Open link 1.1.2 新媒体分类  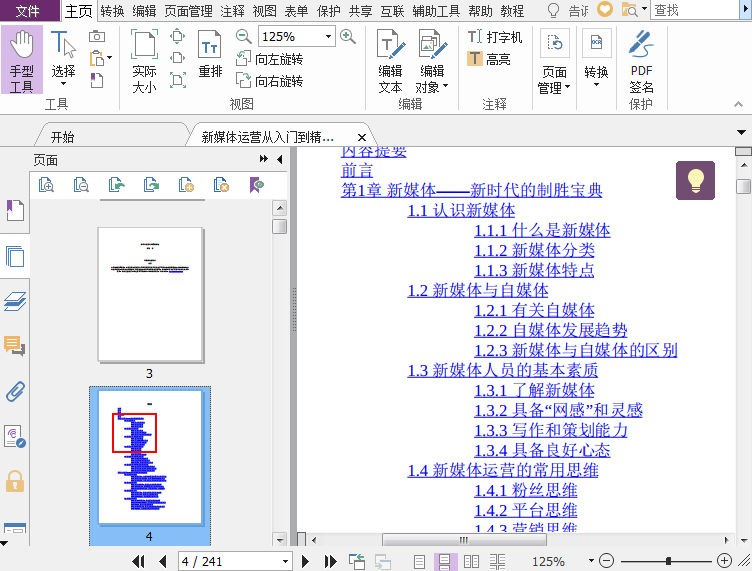click(534, 250)
